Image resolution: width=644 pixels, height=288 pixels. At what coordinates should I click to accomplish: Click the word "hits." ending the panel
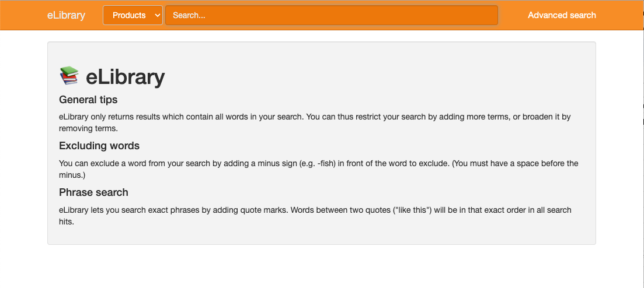tap(67, 222)
